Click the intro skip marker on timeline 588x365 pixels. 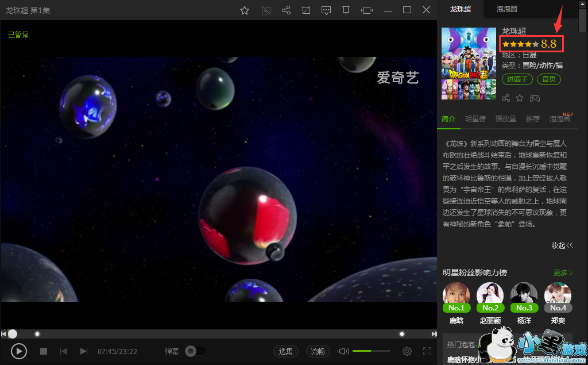coord(37,333)
